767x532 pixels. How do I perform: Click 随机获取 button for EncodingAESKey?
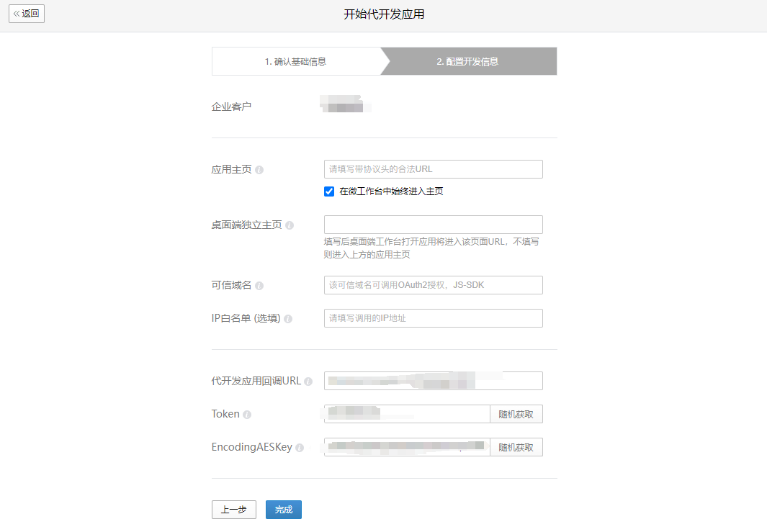point(516,447)
